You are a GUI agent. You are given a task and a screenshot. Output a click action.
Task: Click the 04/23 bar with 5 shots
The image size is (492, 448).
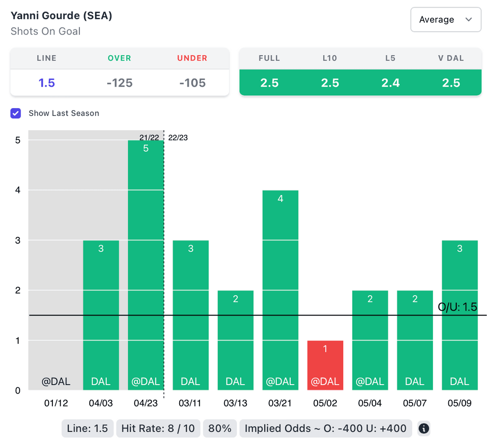click(146, 265)
